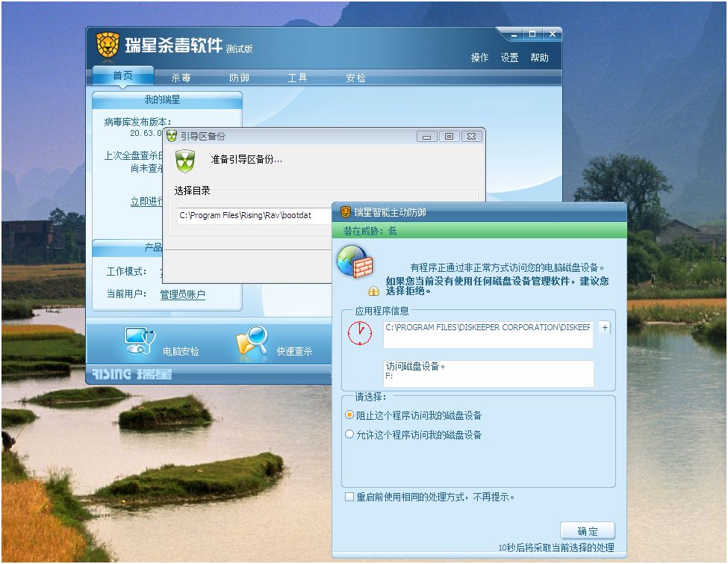Open the 工具 (Tools) tab
Viewport: 728px width, 564px height.
point(297,78)
